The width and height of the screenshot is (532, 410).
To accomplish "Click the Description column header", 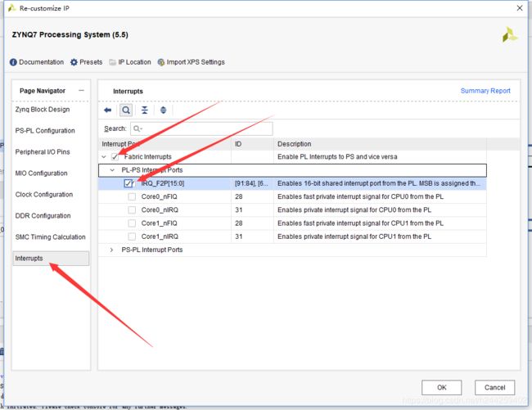I will pos(380,144).
